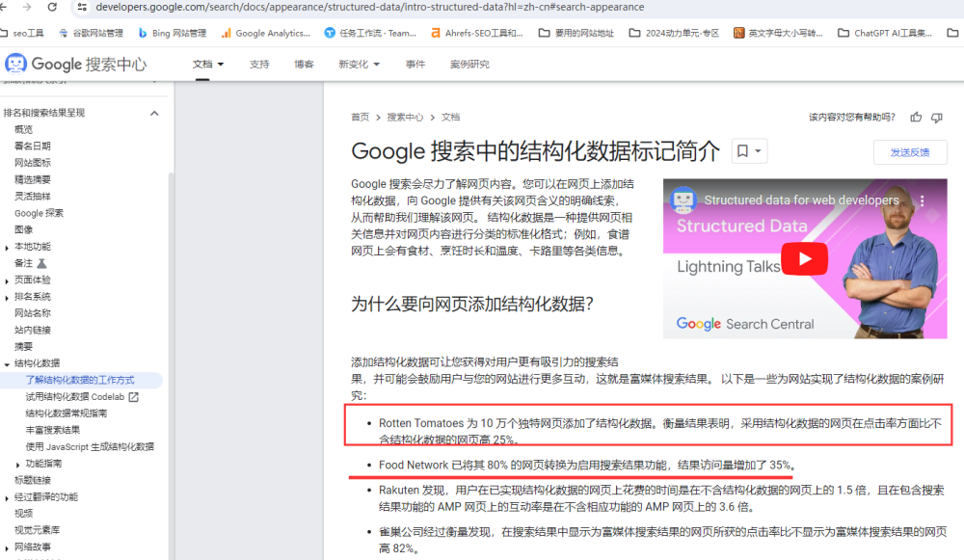Open the 支持 navigation tab
The width and height of the screenshot is (964, 560).
(x=259, y=64)
